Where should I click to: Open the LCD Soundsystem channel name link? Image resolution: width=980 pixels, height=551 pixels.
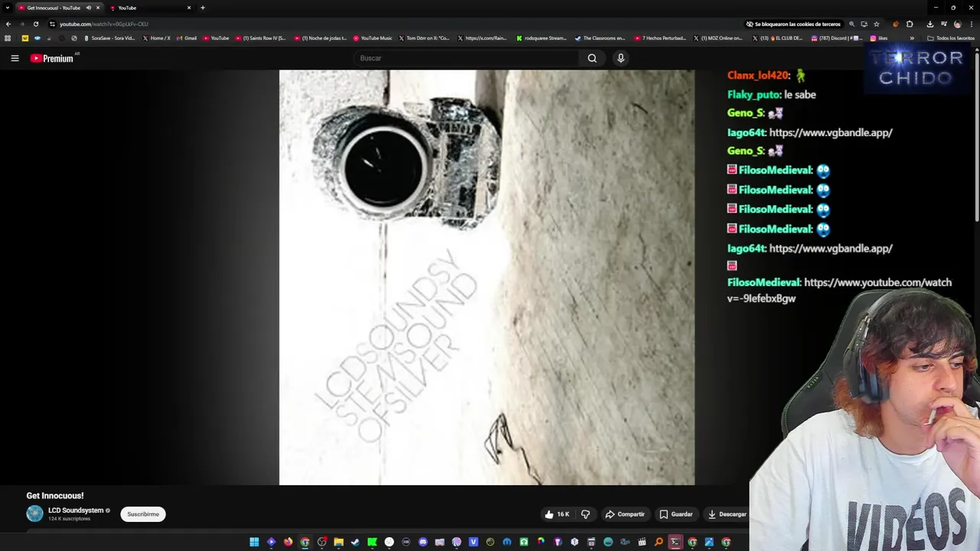click(76, 510)
